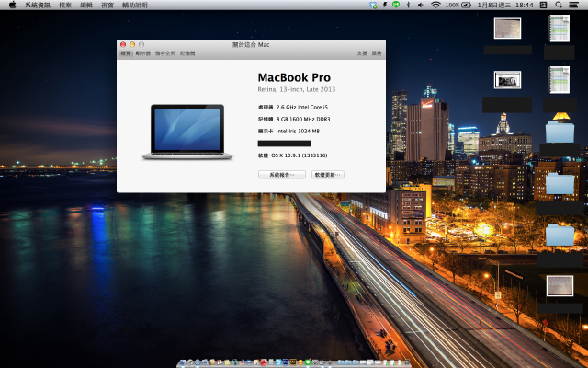Click the OS X 10.9.1 version text
This screenshot has height=368, width=588.
[299, 155]
